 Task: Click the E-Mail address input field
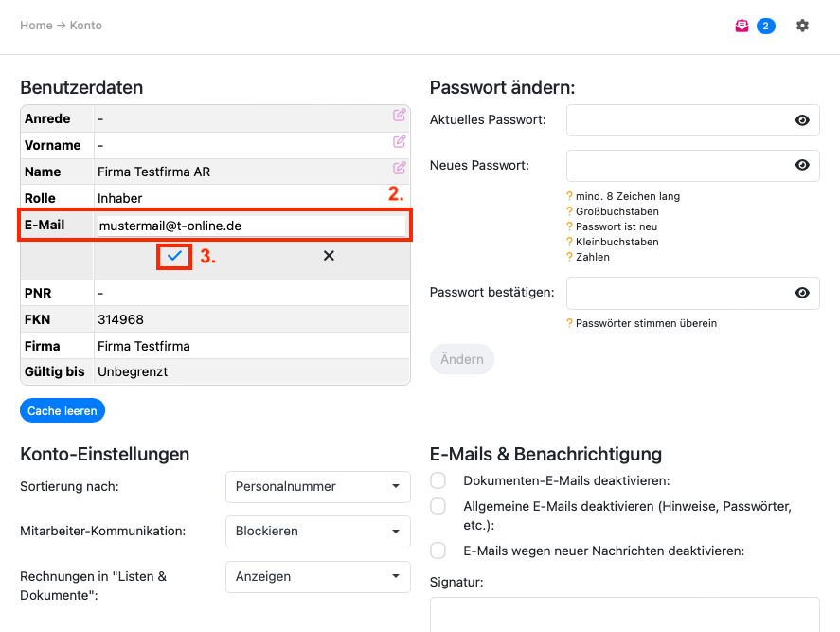[251, 226]
